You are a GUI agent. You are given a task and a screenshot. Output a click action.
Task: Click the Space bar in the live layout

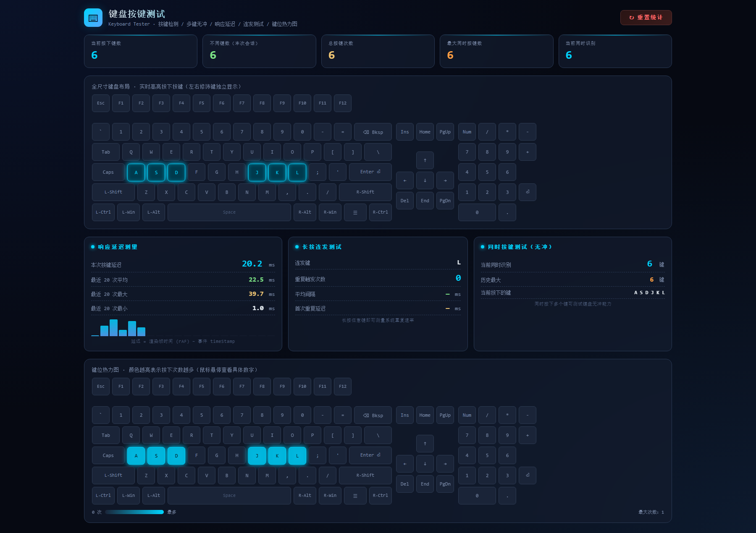pyautogui.click(x=229, y=212)
